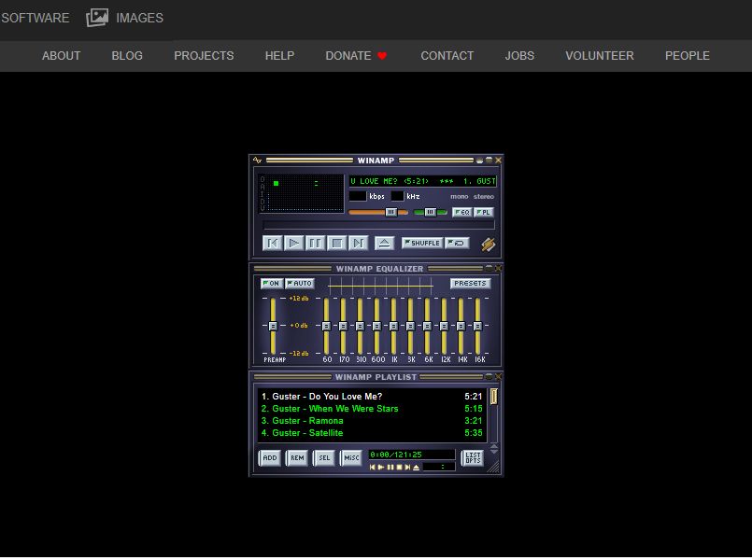Viewport: 752px width, 560px height.
Task: Go to the SOFTWARE section
Action: [x=35, y=18]
